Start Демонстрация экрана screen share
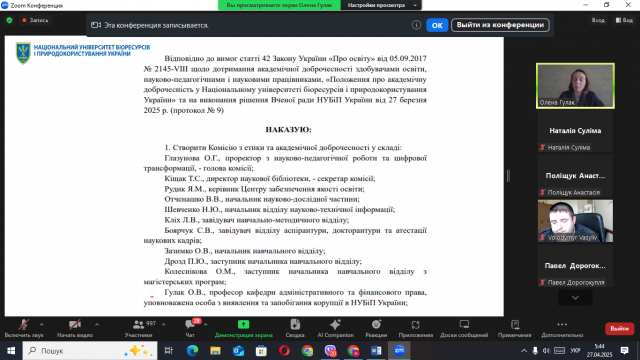Screen dimensions: 640x360 pos(244,329)
